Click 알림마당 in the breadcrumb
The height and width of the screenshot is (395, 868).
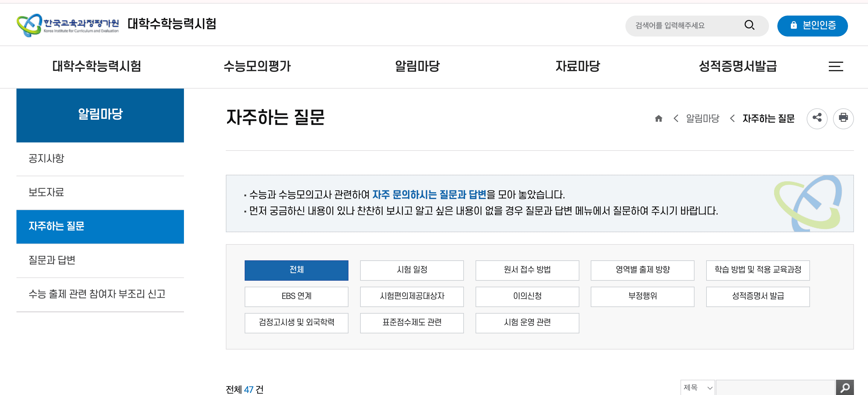tap(703, 118)
